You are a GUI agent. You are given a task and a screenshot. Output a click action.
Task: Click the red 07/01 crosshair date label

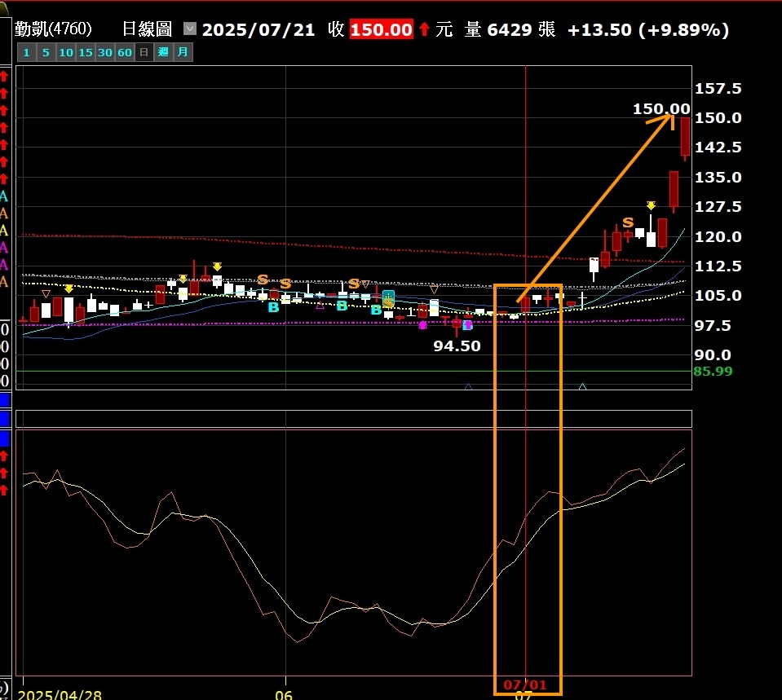point(524,685)
